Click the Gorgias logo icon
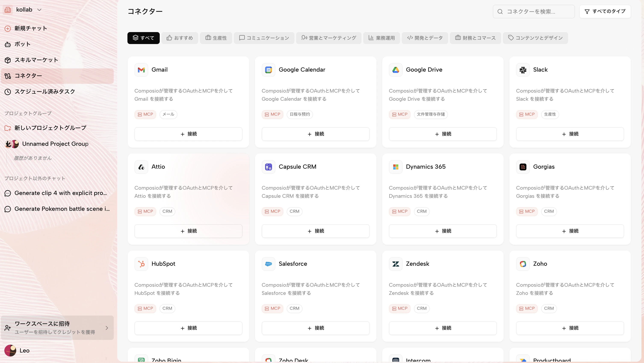This screenshot has width=644, height=363. pos(523,167)
